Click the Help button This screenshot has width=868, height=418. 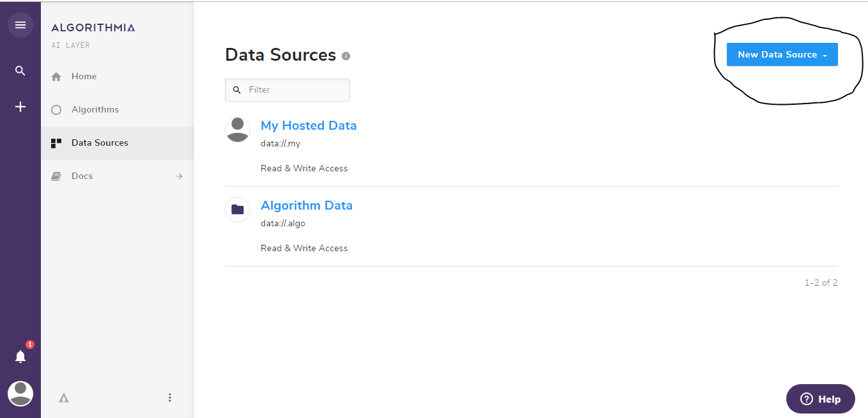[820, 398]
